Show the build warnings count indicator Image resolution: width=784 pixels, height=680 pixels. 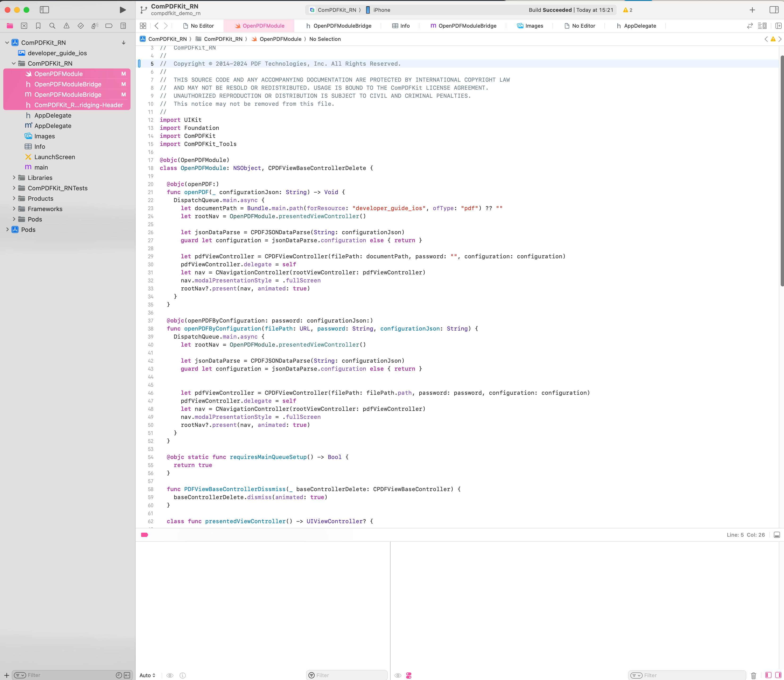[628, 10]
